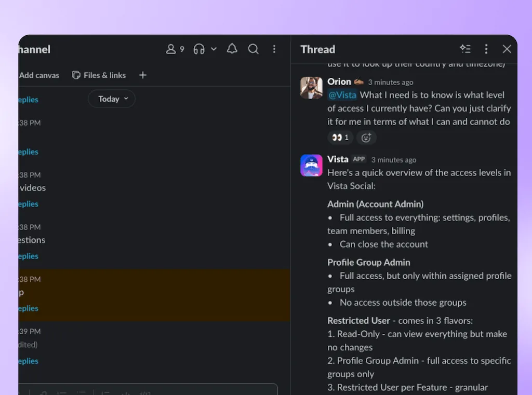The width and height of the screenshot is (532, 395).
Task: Add a reaction to Orion's message
Action: point(366,138)
